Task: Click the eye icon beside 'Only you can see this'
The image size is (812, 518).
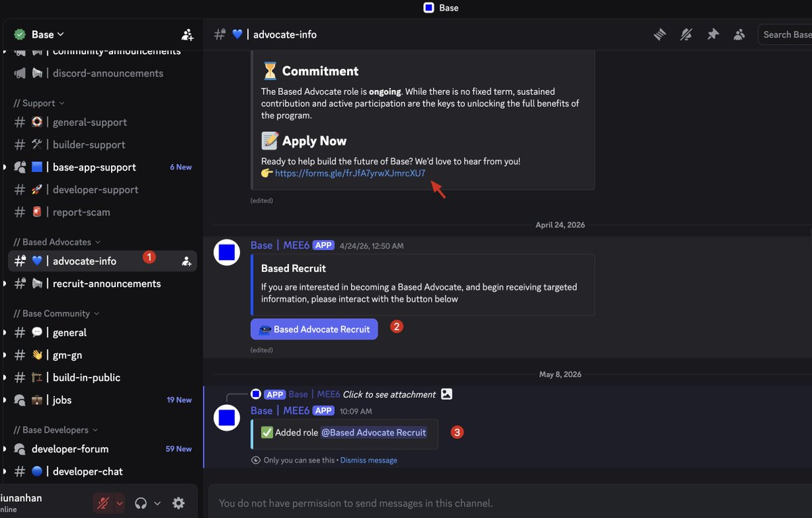Action: pyautogui.click(x=256, y=460)
